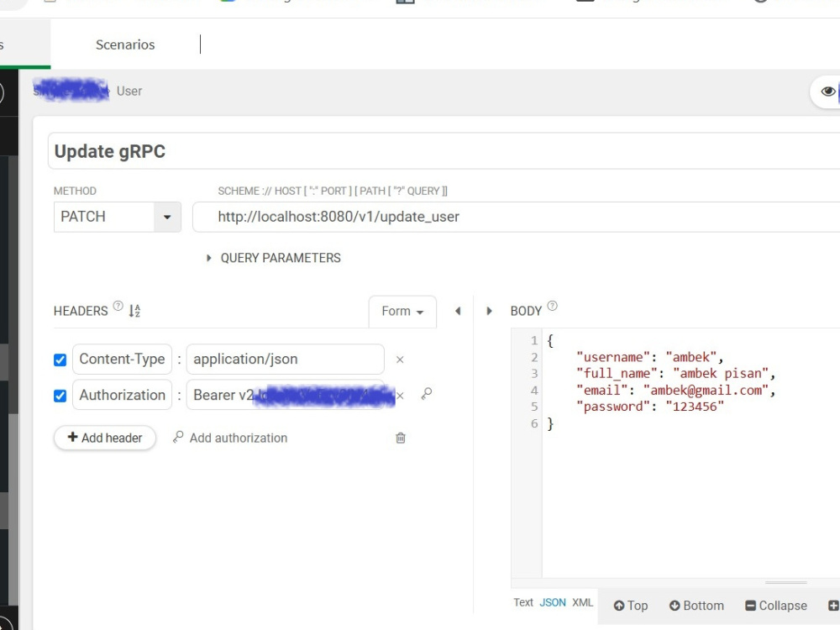Click the username line in body
Viewport: 840px width, 630px height.
coord(650,357)
